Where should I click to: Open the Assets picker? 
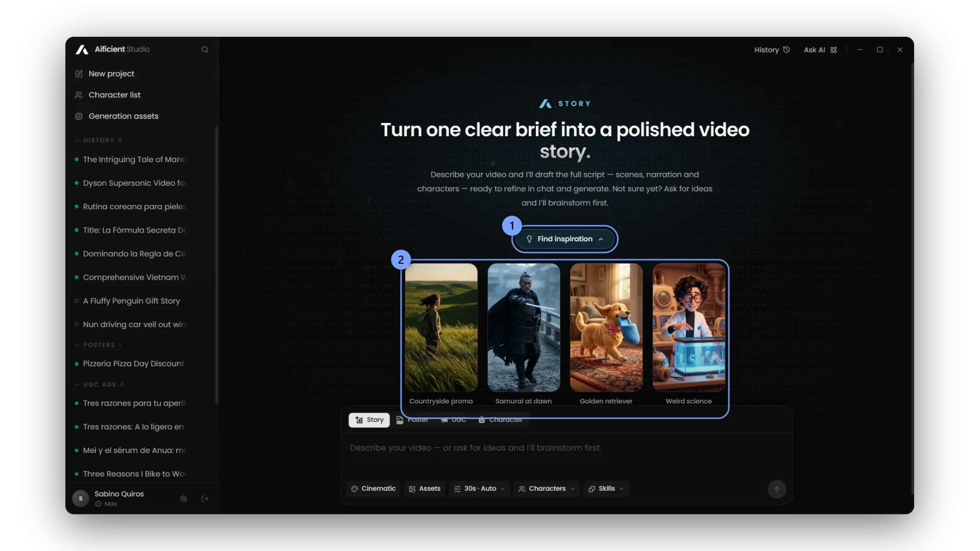click(425, 489)
